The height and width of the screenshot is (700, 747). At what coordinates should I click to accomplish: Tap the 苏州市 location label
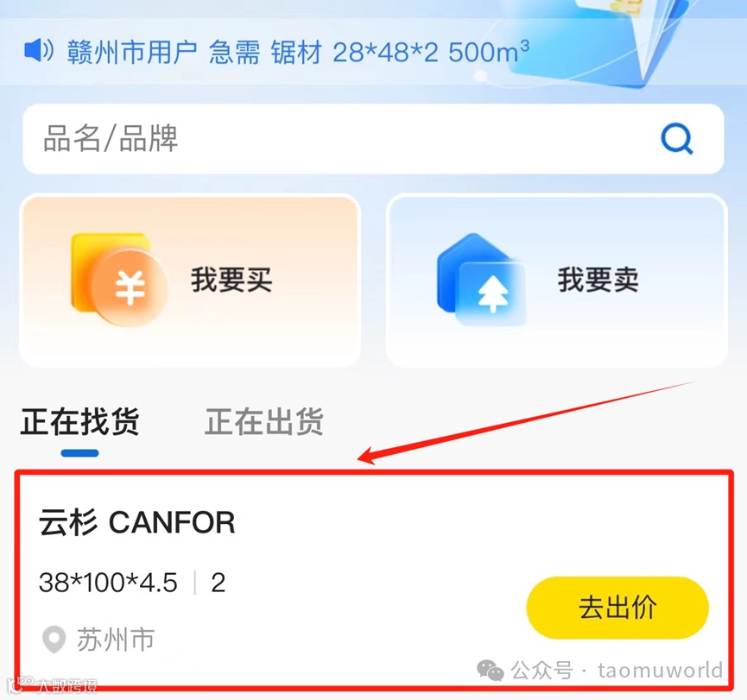coord(116,639)
